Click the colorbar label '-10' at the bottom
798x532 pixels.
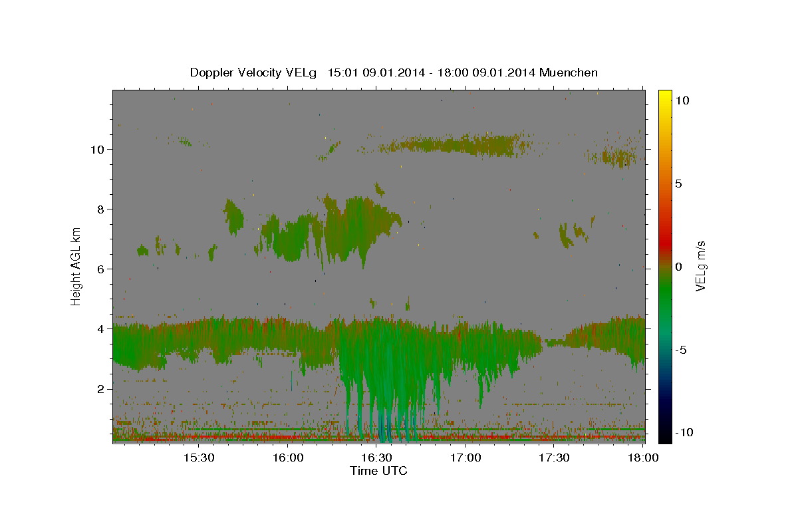point(684,432)
